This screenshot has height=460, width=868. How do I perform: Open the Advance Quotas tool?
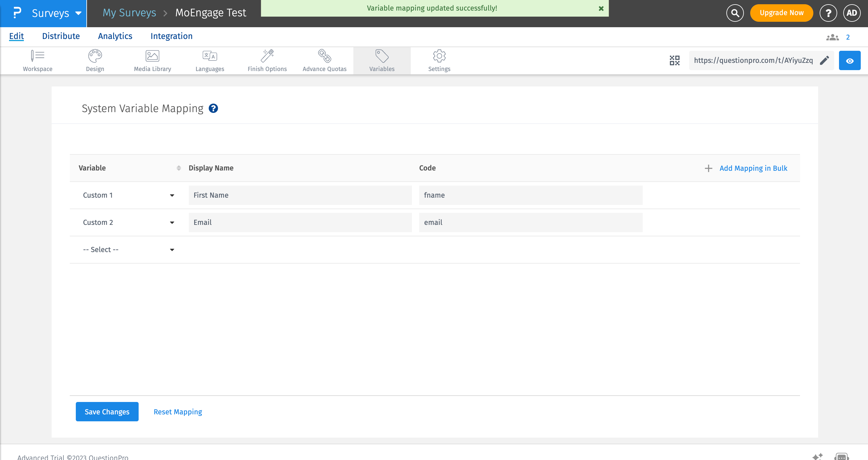(324, 61)
